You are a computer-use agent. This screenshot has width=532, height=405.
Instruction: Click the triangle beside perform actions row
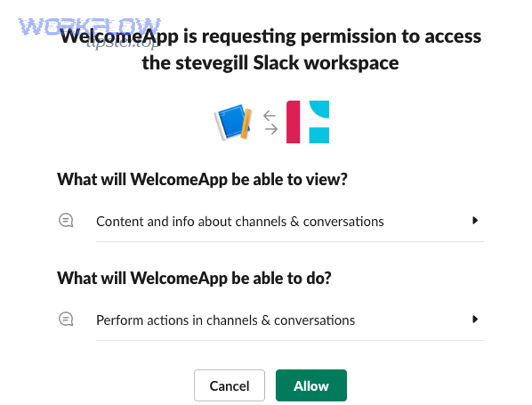[475, 319]
